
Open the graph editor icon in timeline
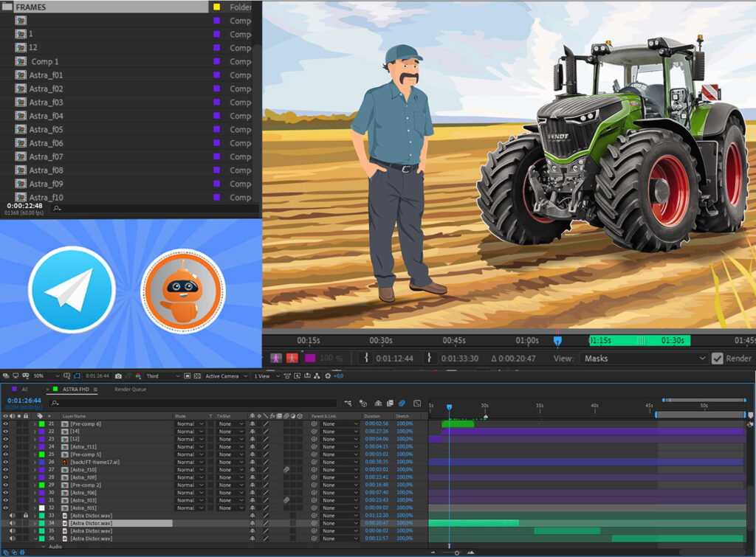pyautogui.click(x=418, y=404)
